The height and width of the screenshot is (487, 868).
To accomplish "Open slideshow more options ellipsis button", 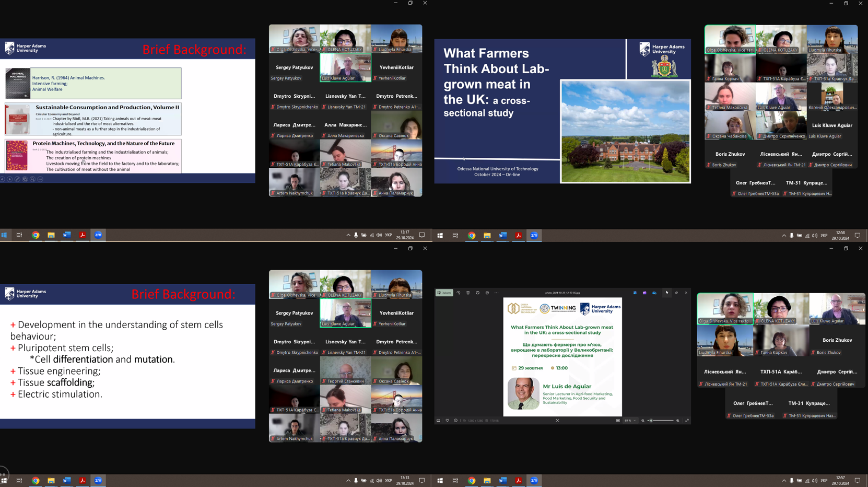I will (40, 179).
